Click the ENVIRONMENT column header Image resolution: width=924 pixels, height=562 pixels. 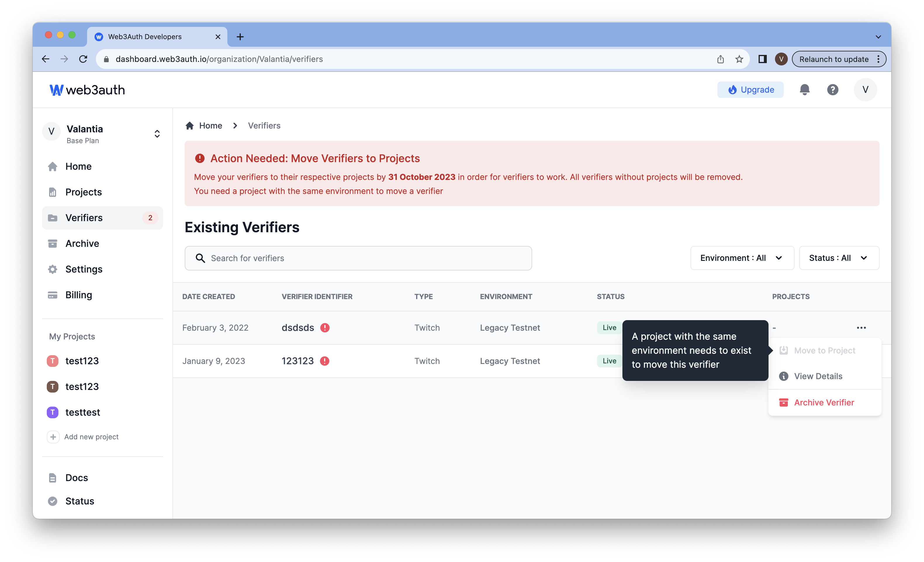(x=506, y=296)
